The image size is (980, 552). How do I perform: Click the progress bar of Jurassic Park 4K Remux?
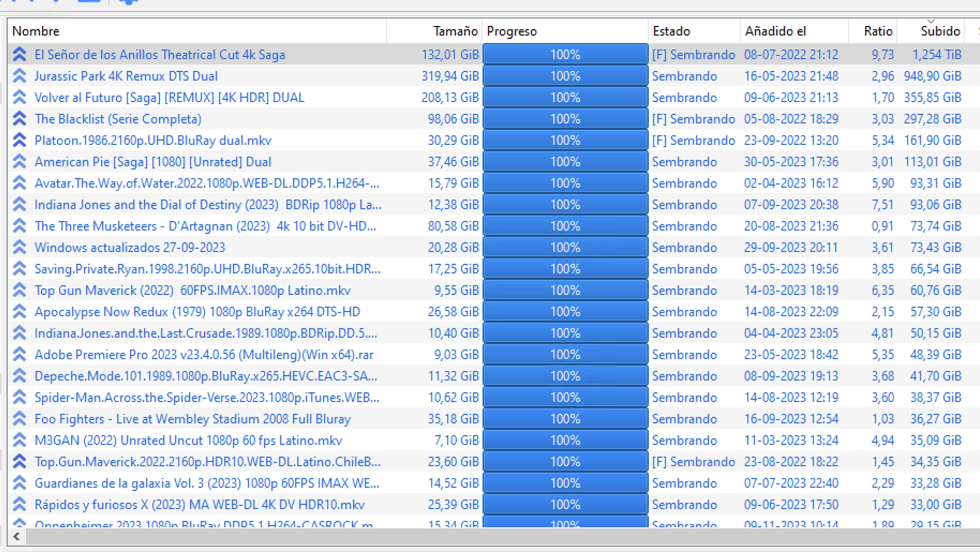pyautogui.click(x=565, y=76)
